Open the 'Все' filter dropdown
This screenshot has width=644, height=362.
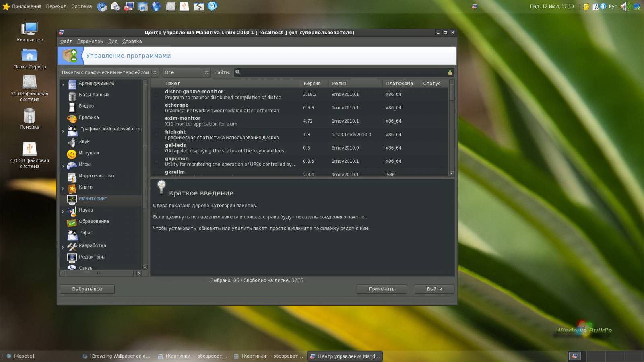click(x=187, y=72)
